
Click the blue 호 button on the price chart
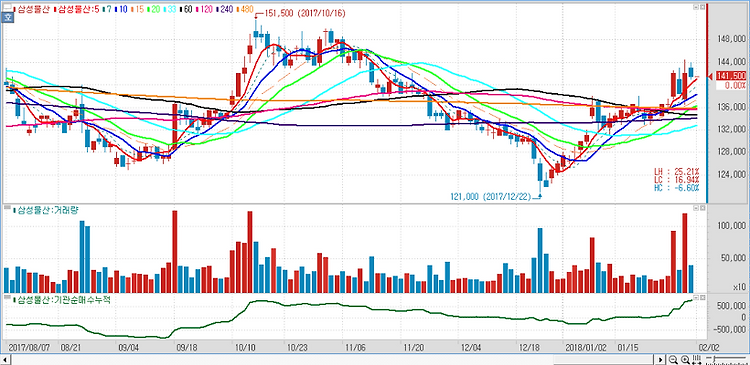tap(8, 18)
